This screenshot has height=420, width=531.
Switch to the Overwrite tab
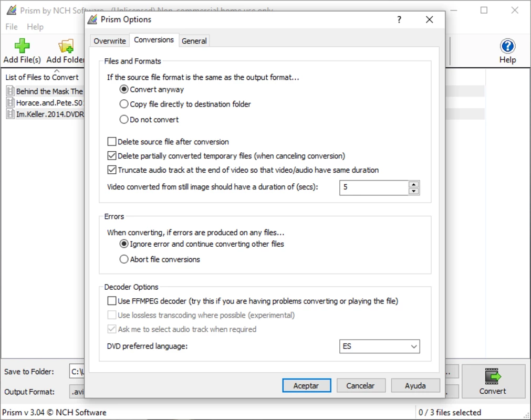point(110,41)
